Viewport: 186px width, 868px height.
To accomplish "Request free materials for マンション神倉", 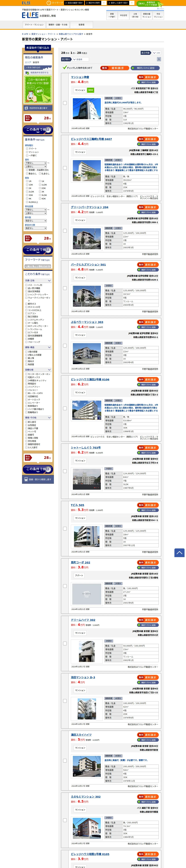I will click(x=148, y=77).
